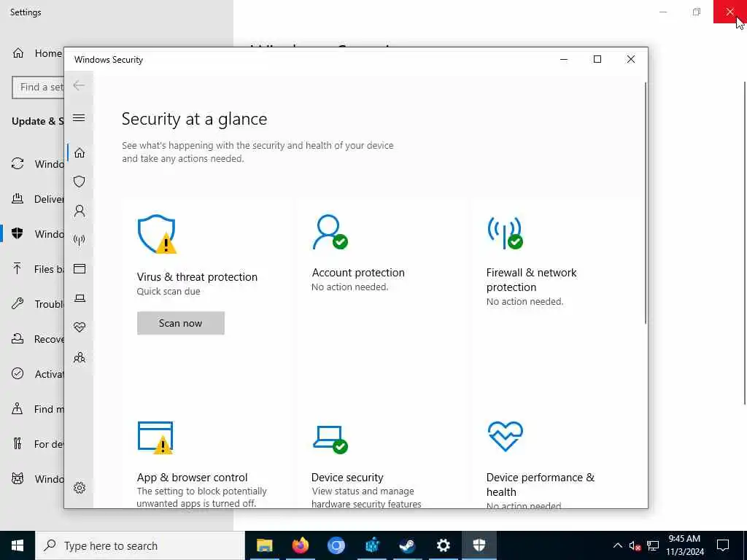Click the Virus & threat protection shield tile icon
This screenshot has height=560, width=747.
point(157,234)
